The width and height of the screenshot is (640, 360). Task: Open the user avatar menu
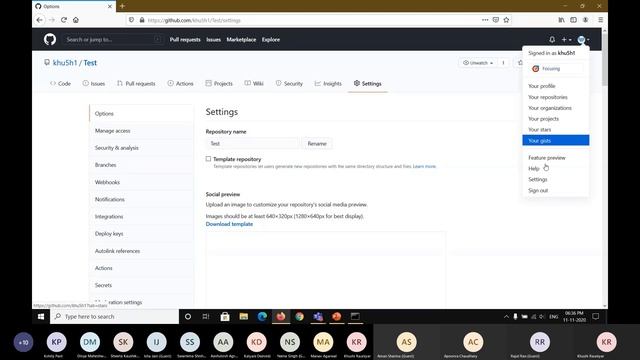tap(583, 40)
